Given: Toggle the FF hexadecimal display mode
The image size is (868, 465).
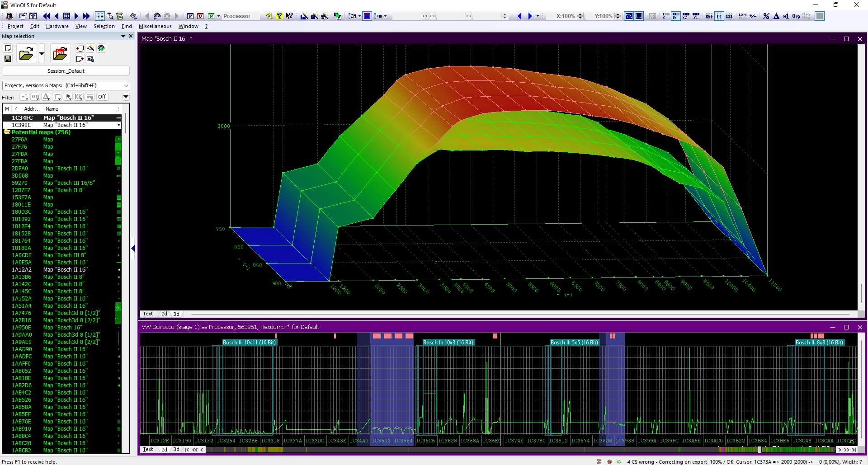Looking at the screenshot, I should [x=719, y=16].
